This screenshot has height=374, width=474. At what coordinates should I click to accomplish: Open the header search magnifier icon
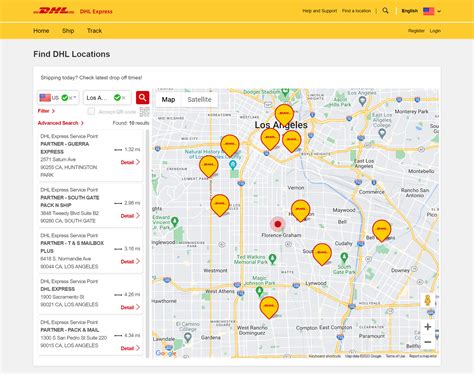tap(385, 11)
